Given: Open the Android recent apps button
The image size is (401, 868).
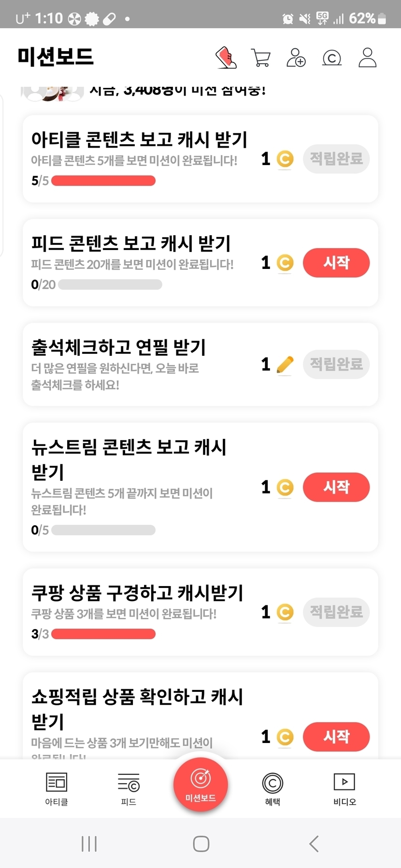Looking at the screenshot, I should point(89,844).
